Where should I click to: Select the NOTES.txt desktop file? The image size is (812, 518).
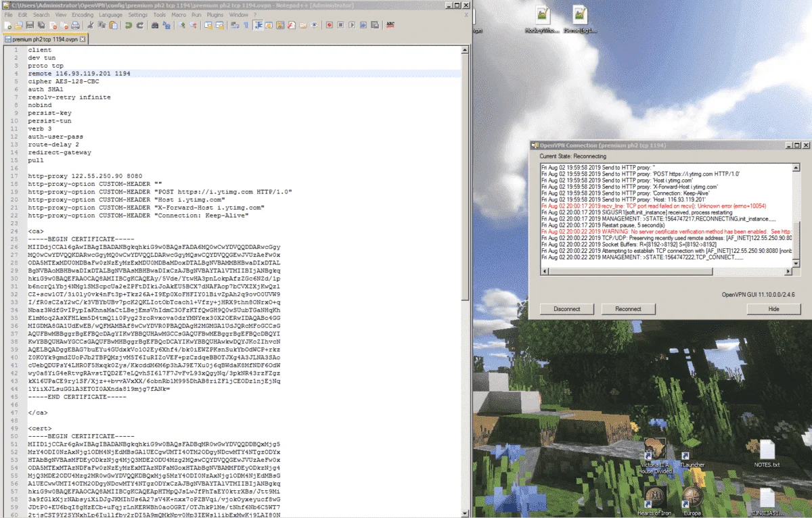pos(767,454)
